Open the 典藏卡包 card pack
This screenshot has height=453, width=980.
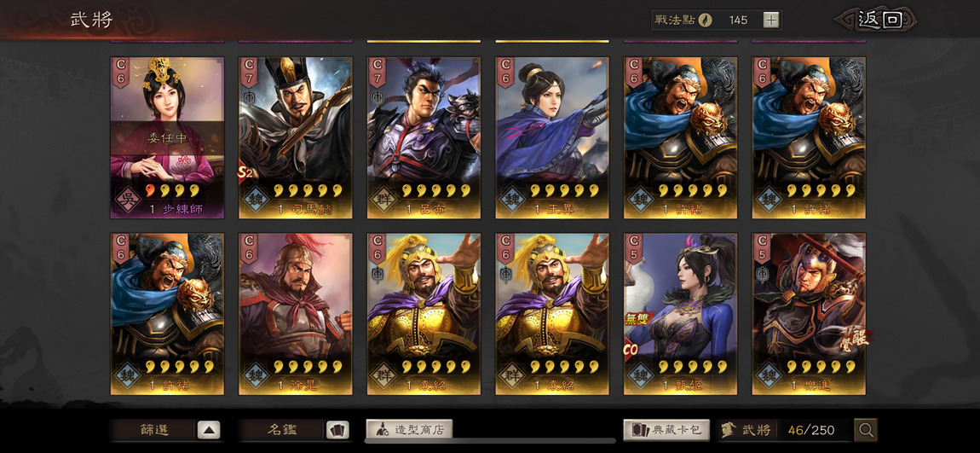click(666, 430)
